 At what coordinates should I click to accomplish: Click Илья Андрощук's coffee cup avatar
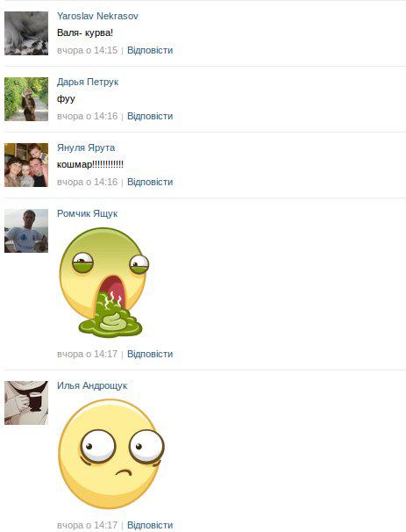(26, 403)
